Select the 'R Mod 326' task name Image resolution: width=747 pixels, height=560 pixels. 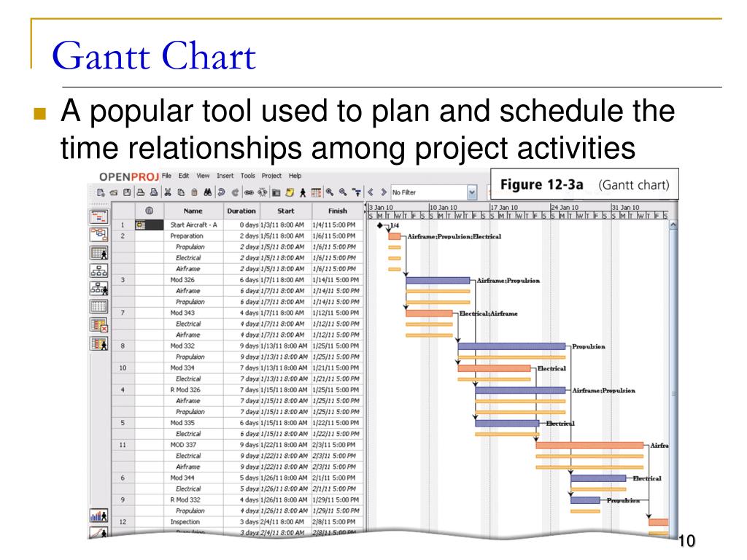(185, 389)
